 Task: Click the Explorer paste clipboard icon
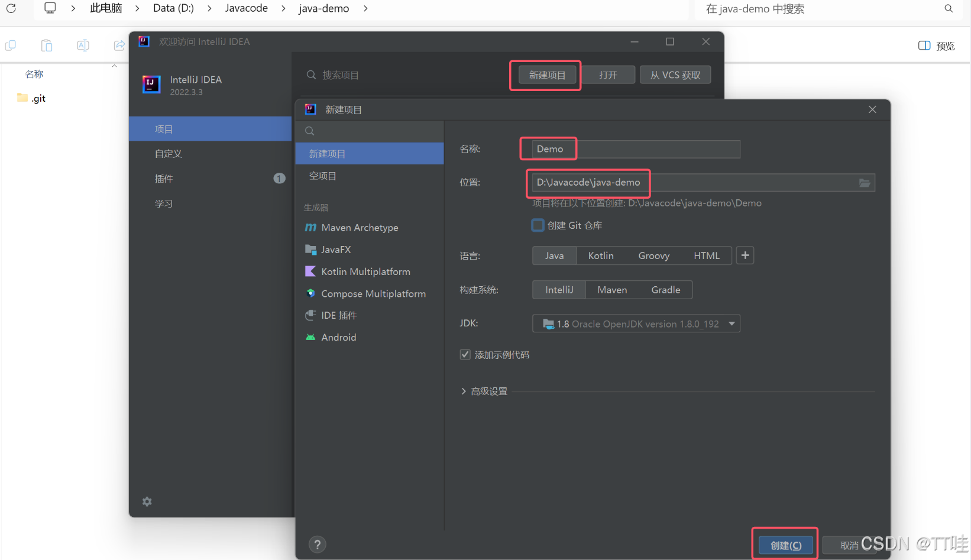point(47,46)
